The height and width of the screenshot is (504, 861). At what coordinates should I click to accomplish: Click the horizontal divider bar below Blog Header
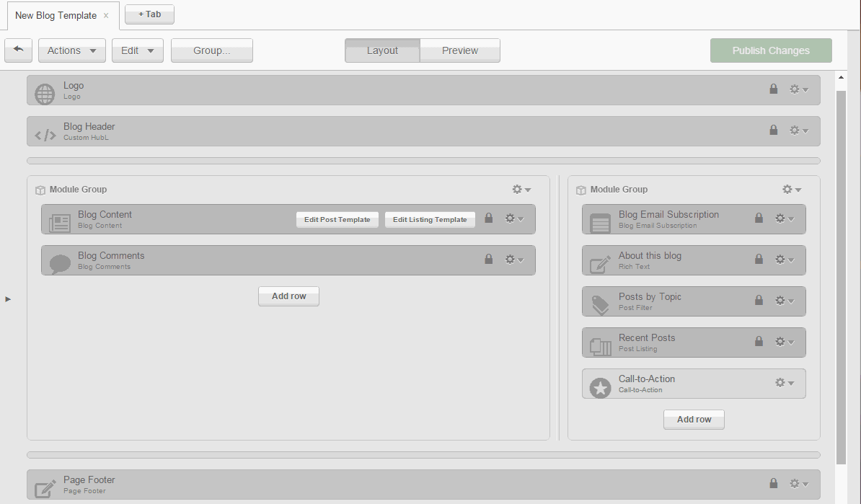(x=423, y=161)
